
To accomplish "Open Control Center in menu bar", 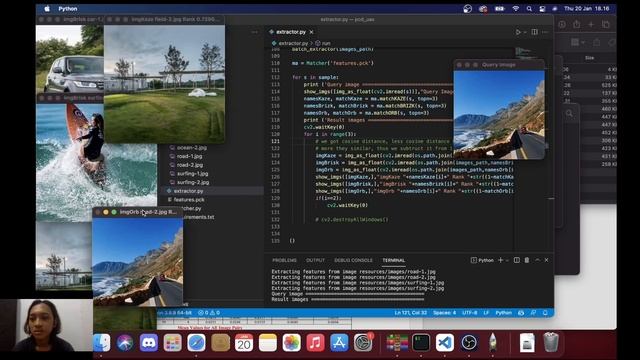I will [542, 9].
